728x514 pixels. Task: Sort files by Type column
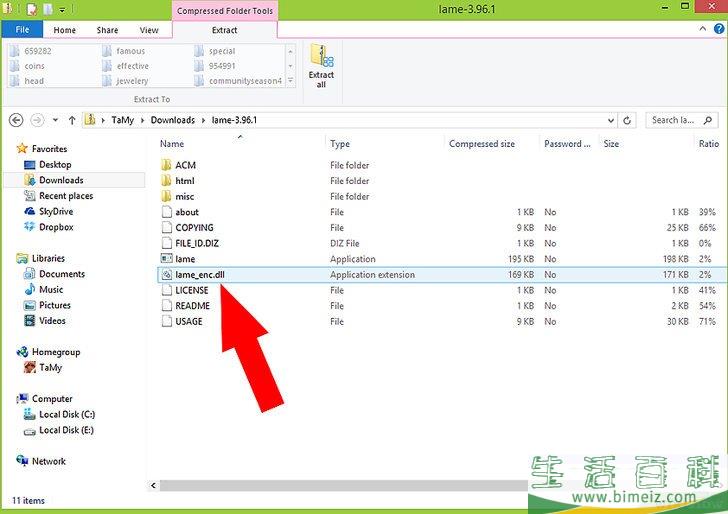385,144
